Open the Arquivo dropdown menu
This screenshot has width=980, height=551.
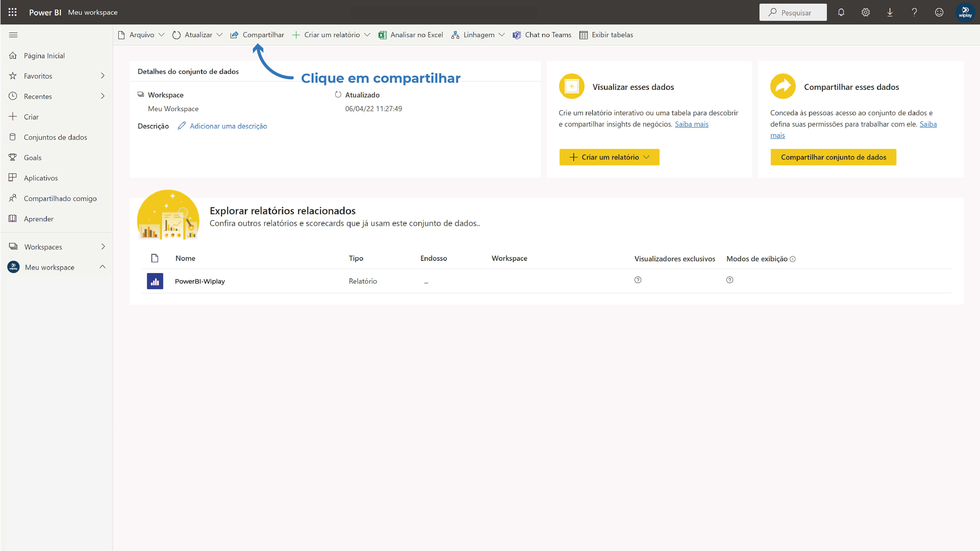[x=141, y=35]
